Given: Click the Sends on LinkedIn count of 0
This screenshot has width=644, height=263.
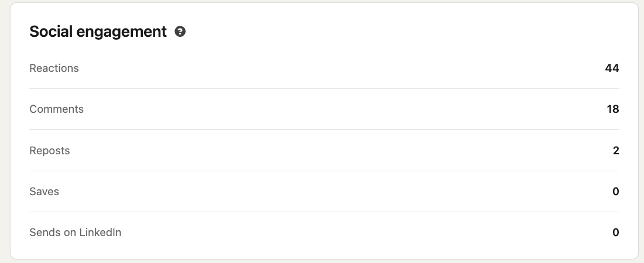Looking at the screenshot, I should (616, 233).
